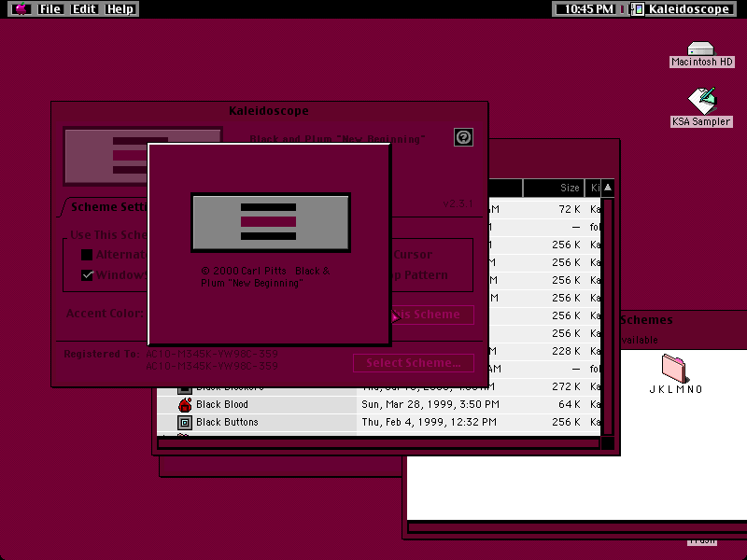Click the file list horizontal scrollbar

pyautogui.click(x=378, y=444)
